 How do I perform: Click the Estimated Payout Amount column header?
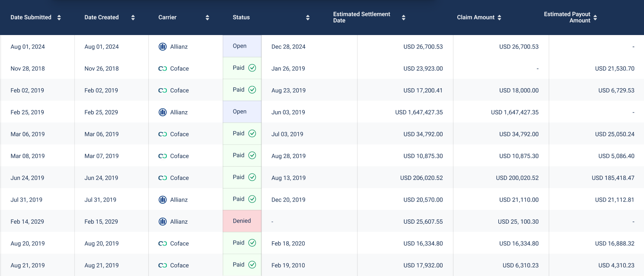click(567, 17)
